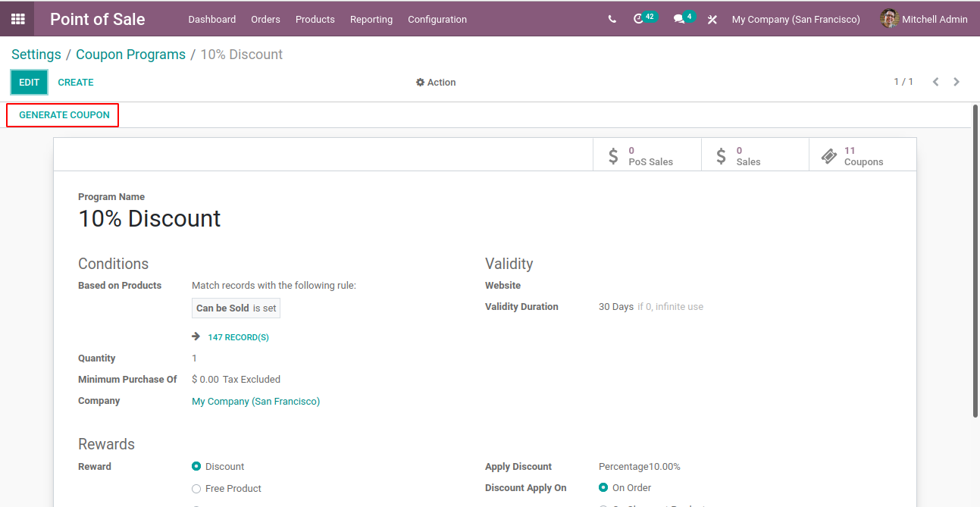Select the Discount reward radio button

coord(196,467)
